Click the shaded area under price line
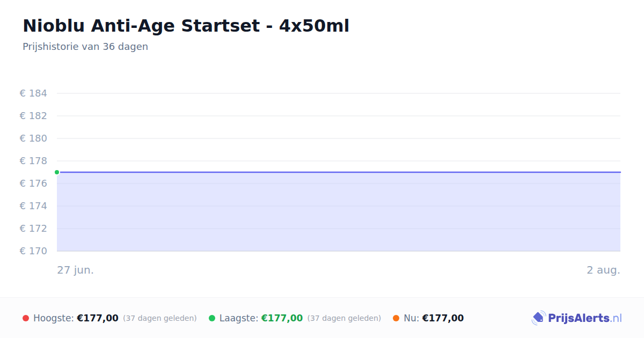644x338 pixels. point(339,212)
